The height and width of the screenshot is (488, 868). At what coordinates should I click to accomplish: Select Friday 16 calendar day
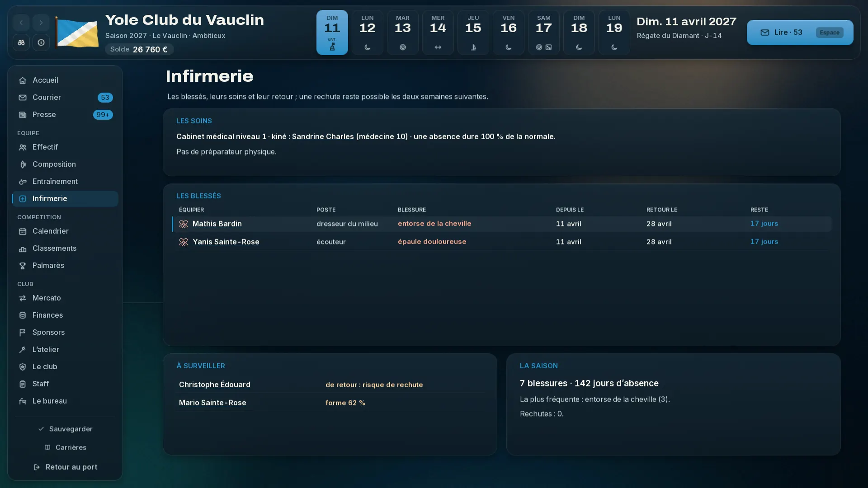click(x=509, y=33)
